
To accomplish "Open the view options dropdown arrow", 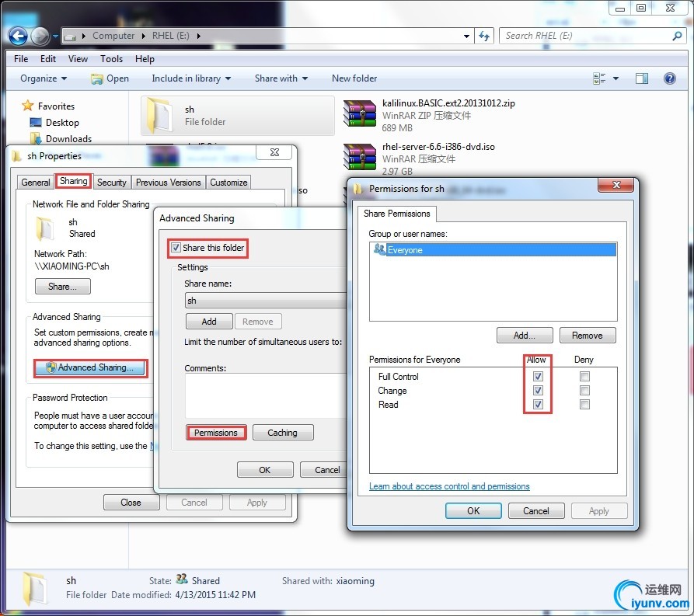I will point(616,78).
